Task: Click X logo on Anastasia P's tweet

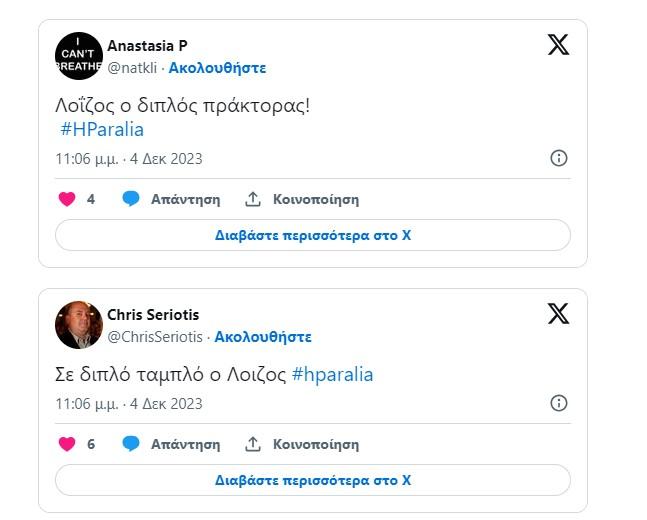Action: [558, 45]
